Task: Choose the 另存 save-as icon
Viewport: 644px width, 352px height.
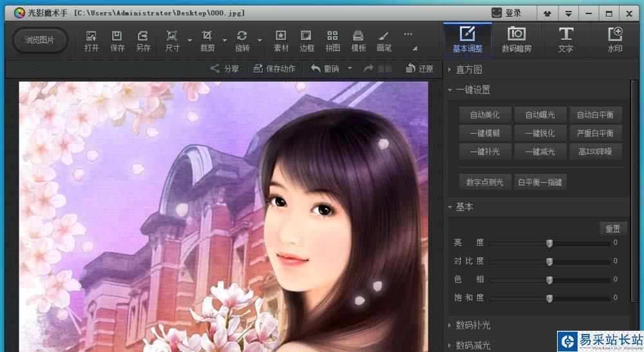Action: point(143,41)
